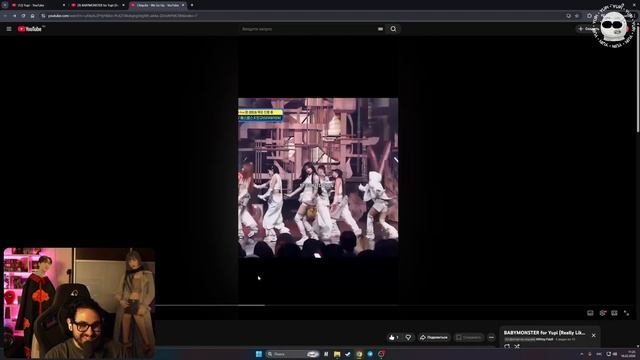The width and height of the screenshot is (640, 360).
Task: Click the video frame to pause playback
Action: click(318, 177)
